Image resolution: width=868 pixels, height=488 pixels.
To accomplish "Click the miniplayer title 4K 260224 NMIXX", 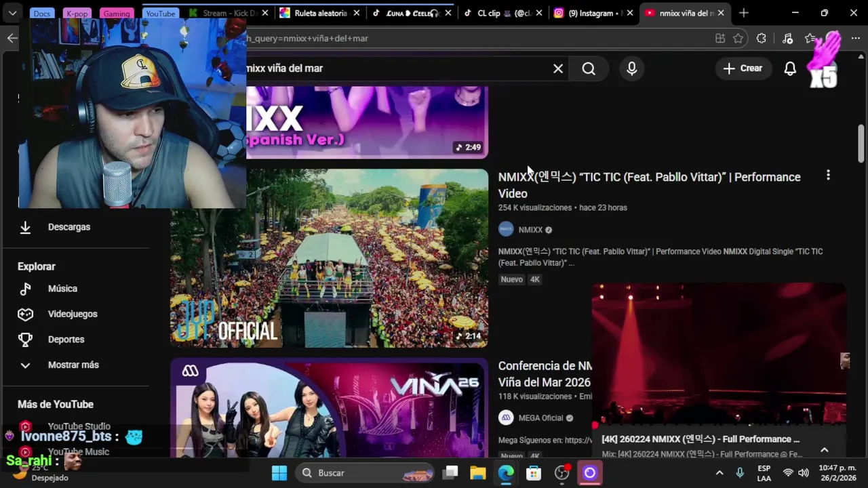I will point(701,439).
